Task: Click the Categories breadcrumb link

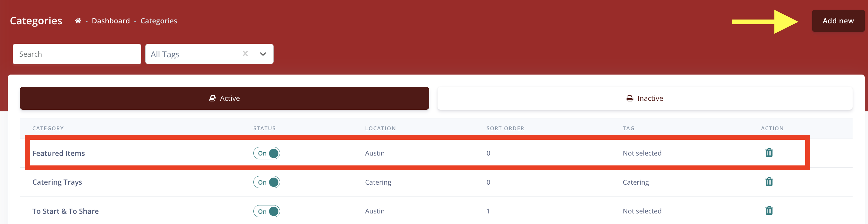Action: coord(159,21)
